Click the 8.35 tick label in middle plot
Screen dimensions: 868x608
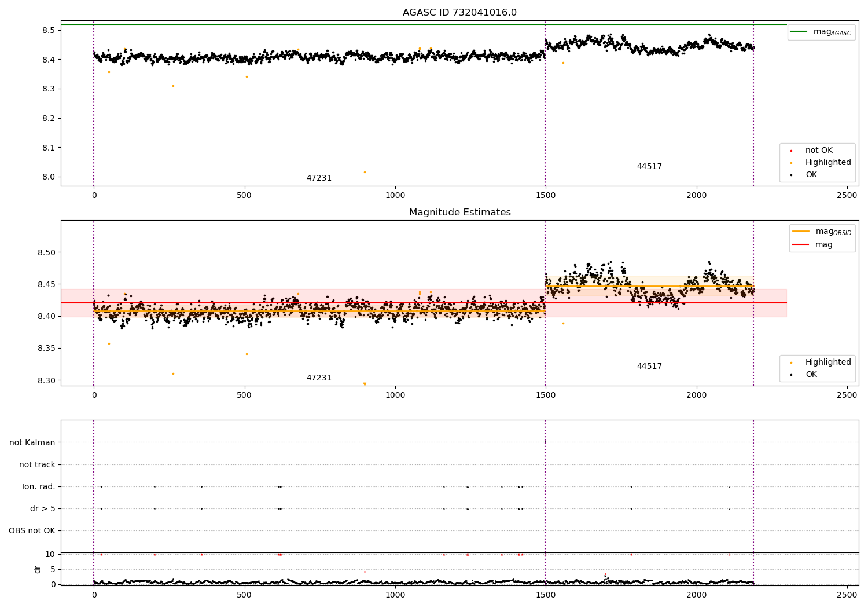[x=46, y=349]
